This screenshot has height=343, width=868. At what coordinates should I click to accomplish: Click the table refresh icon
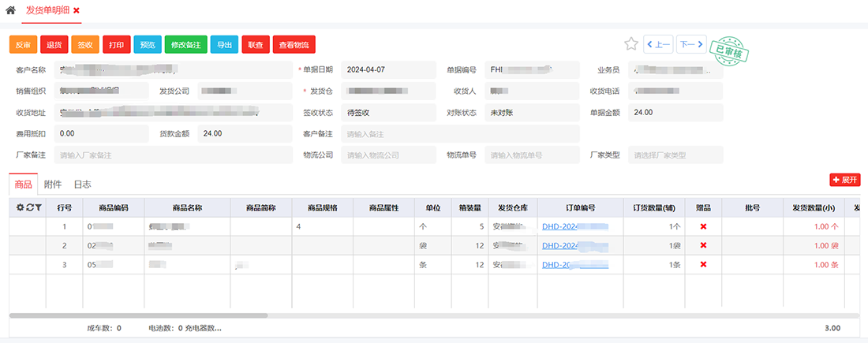pyautogui.click(x=29, y=208)
